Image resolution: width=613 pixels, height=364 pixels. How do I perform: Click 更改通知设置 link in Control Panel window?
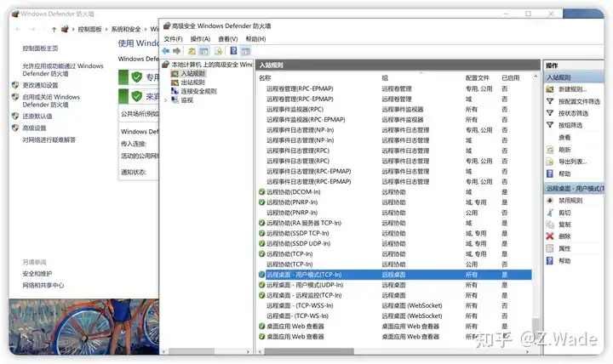pyautogui.click(x=40, y=85)
